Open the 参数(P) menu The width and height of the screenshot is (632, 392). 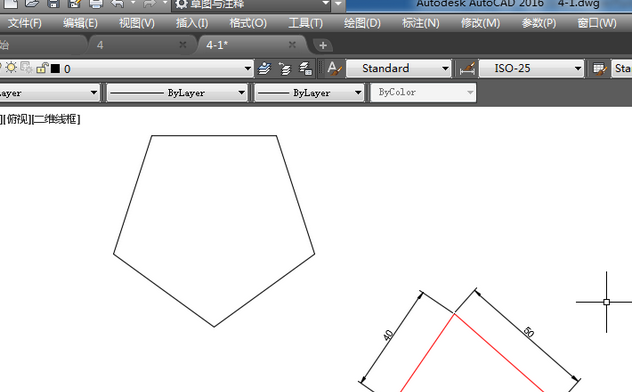[x=539, y=23]
